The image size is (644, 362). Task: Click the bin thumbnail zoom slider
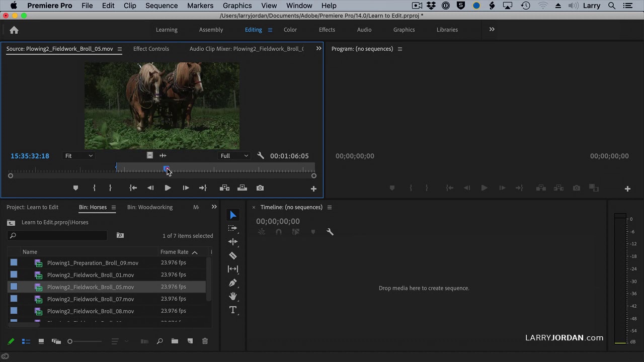pyautogui.click(x=85, y=341)
